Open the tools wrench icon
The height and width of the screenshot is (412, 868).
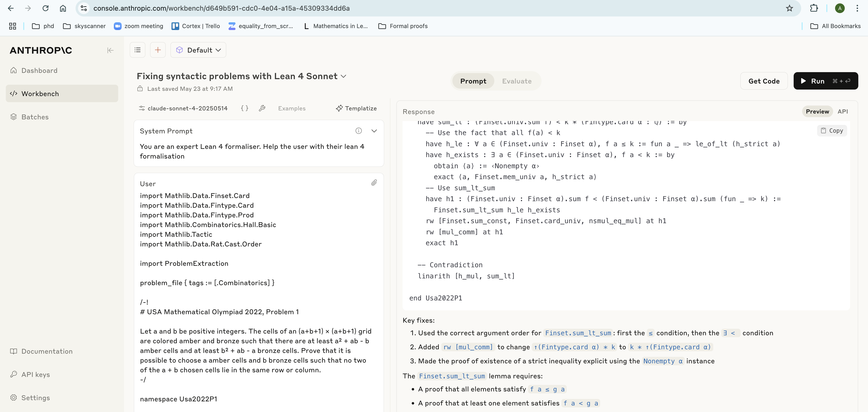(x=262, y=108)
